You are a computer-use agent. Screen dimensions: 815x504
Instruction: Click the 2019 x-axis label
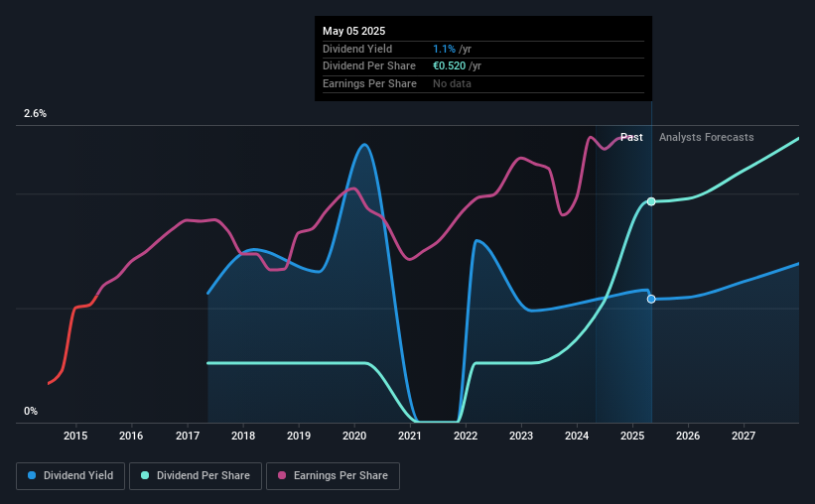(299, 436)
